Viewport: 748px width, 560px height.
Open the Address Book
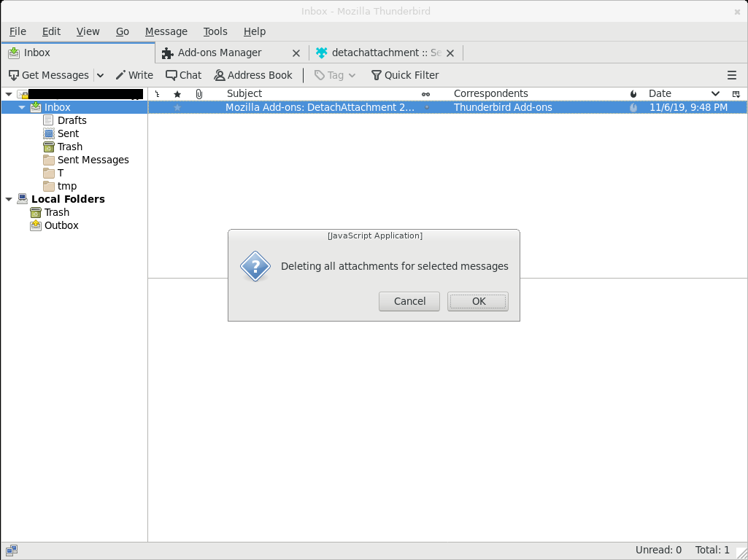point(252,75)
